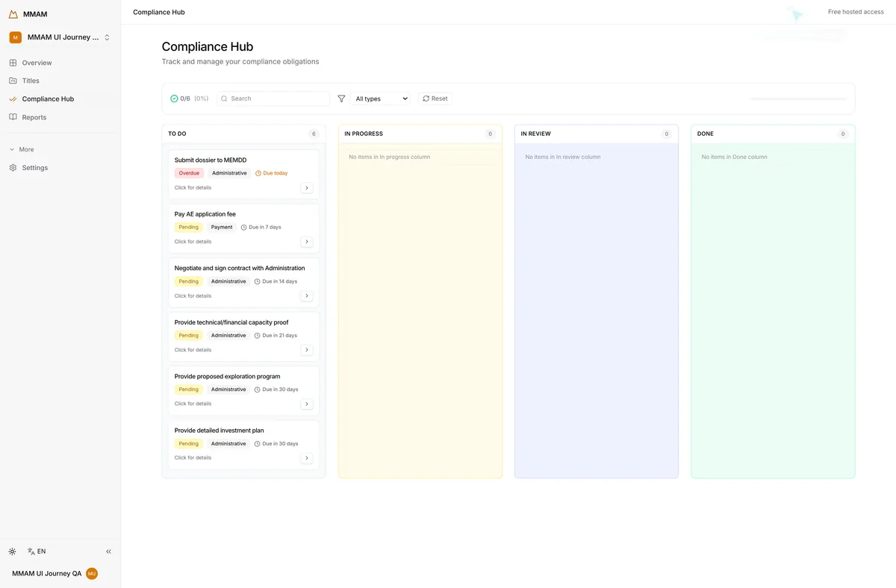The image size is (896, 588).
Task: Click arrow button on detailed investment plan card
Action: click(307, 458)
